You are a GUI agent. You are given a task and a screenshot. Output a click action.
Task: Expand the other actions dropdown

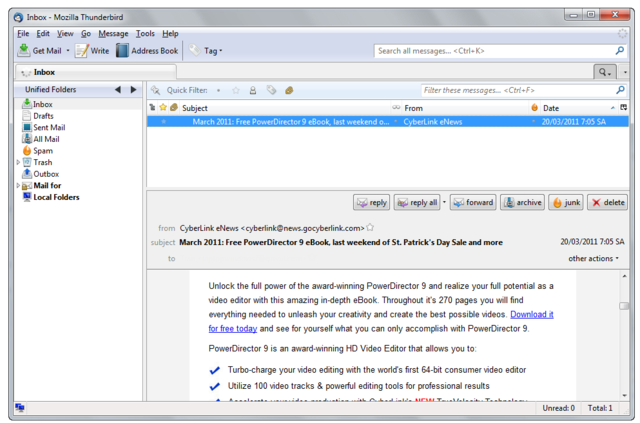click(x=593, y=258)
